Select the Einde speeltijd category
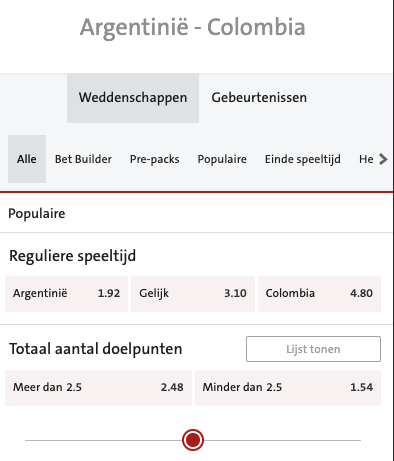 click(303, 159)
